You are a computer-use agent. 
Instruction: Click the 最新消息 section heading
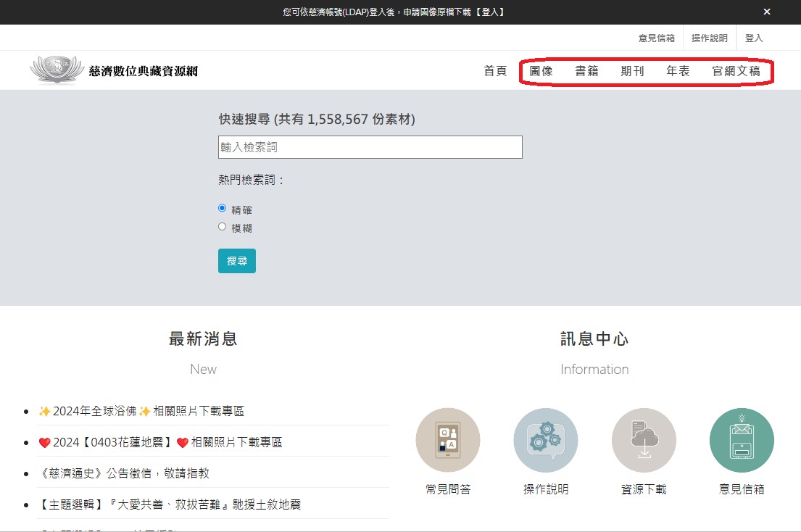coord(203,339)
